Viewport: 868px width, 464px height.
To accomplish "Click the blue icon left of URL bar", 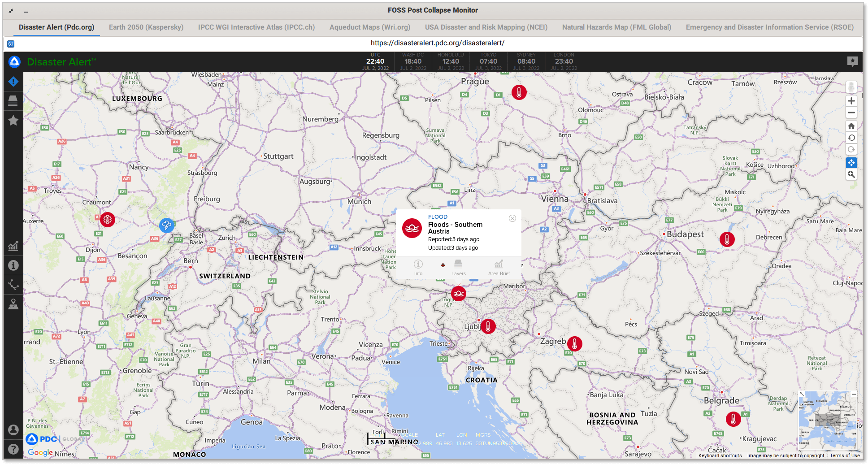I will point(11,43).
